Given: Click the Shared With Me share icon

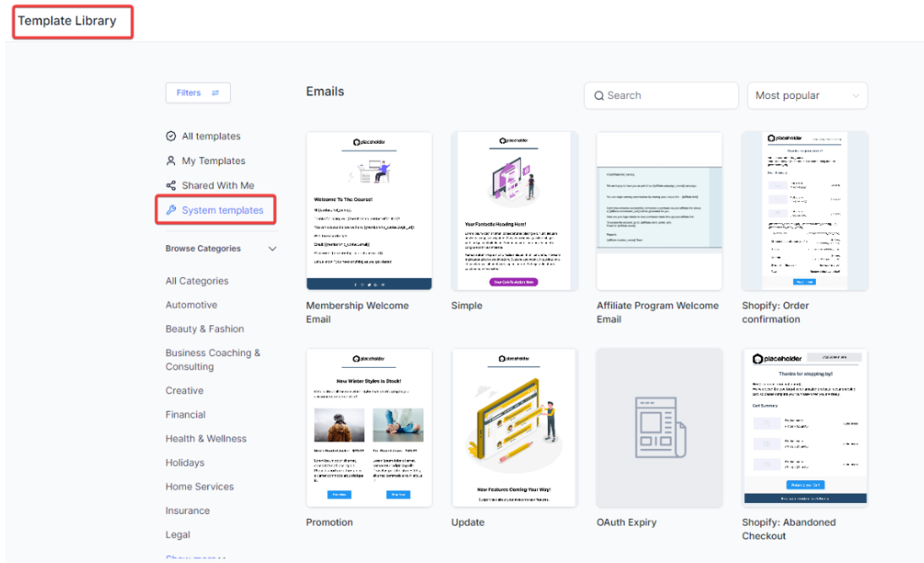Looking at the screenshot, I should (171, 185).
